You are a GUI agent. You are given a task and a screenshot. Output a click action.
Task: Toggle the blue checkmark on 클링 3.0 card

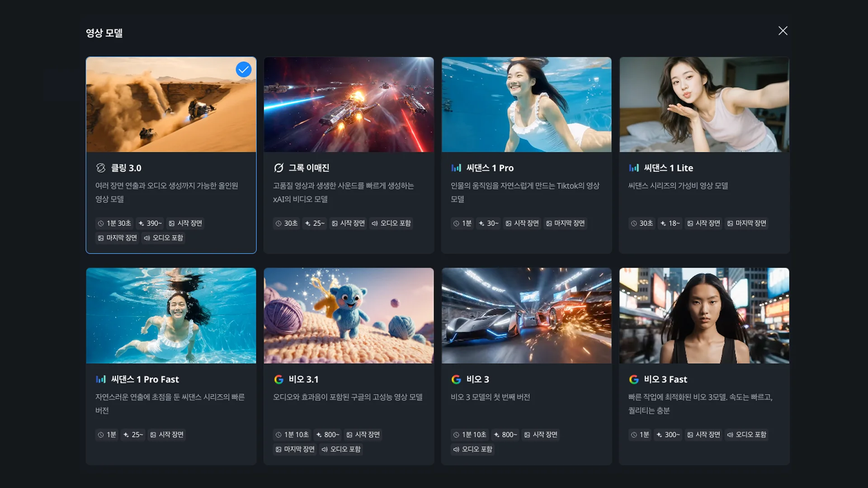[x=243, y=70]
